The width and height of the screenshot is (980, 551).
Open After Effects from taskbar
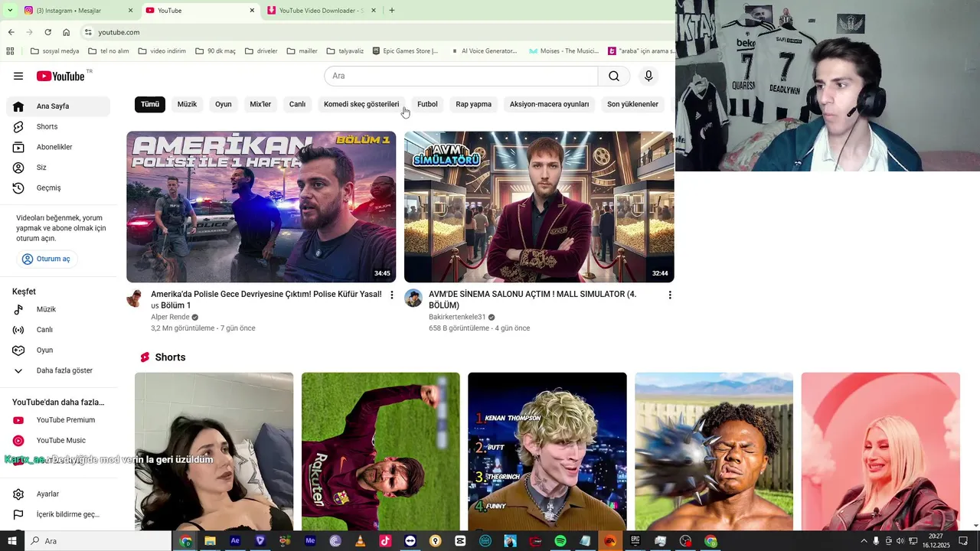[235, 541]
